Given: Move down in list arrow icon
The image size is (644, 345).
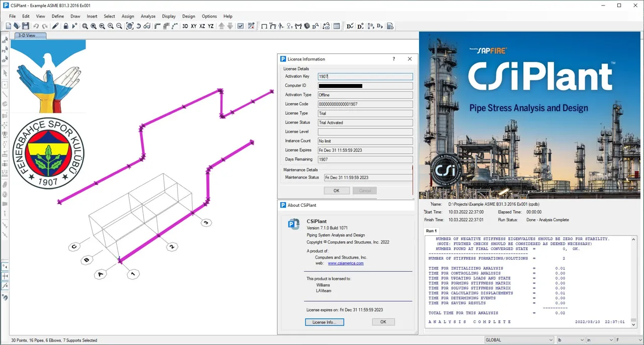Looking at the screenshot, I should pos(230,26).
